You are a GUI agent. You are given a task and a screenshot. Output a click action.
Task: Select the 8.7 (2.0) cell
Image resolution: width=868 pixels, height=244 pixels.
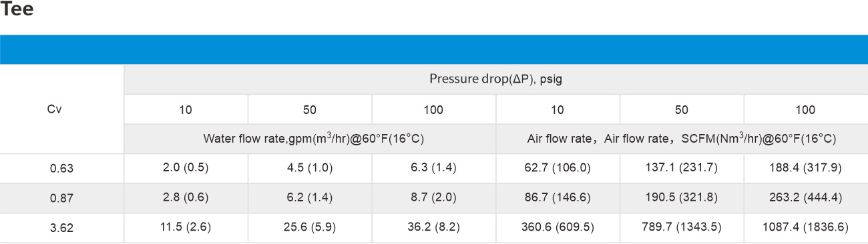coord(433,199)
